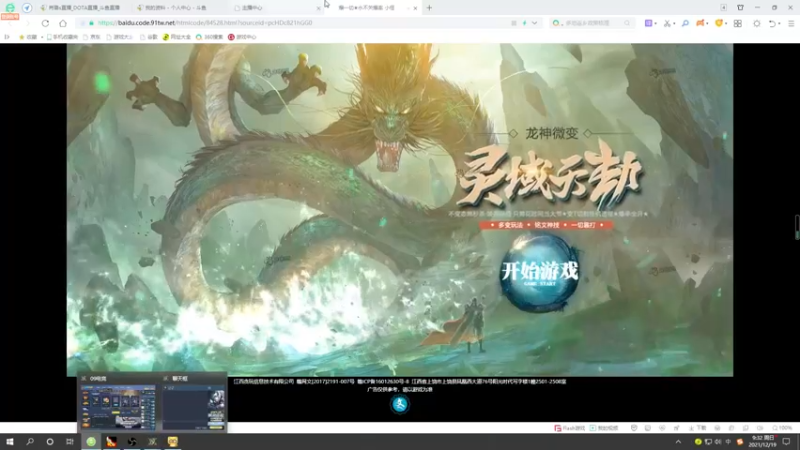Click the purple extension toolbar icon
The width and height of the screenshot is (800, 450).
click(648, 23)
